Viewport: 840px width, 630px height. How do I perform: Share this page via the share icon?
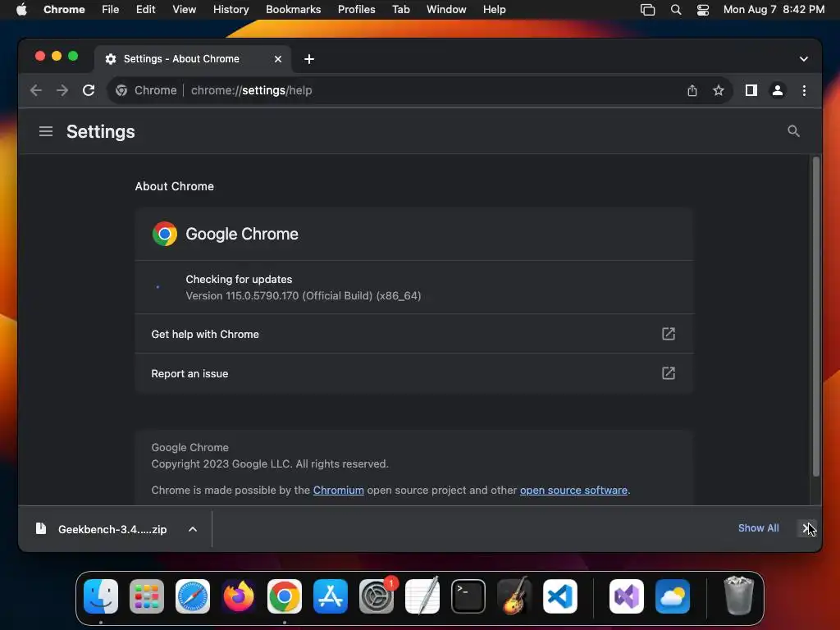(x=692, y=90)
